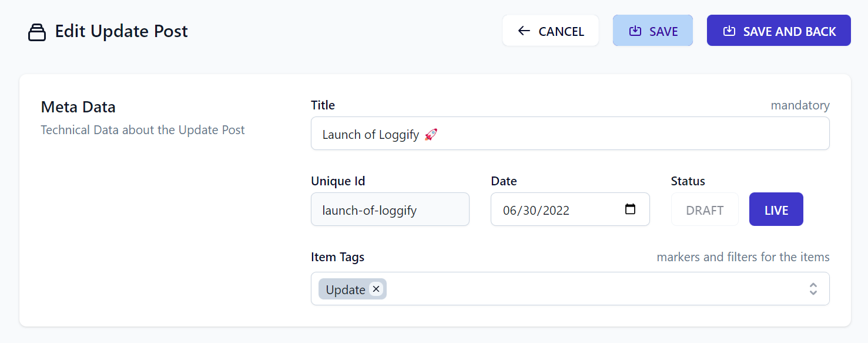Open the calendar picker icon in Date field
This screenshot has width=868, height=343.
click(630, 209)
